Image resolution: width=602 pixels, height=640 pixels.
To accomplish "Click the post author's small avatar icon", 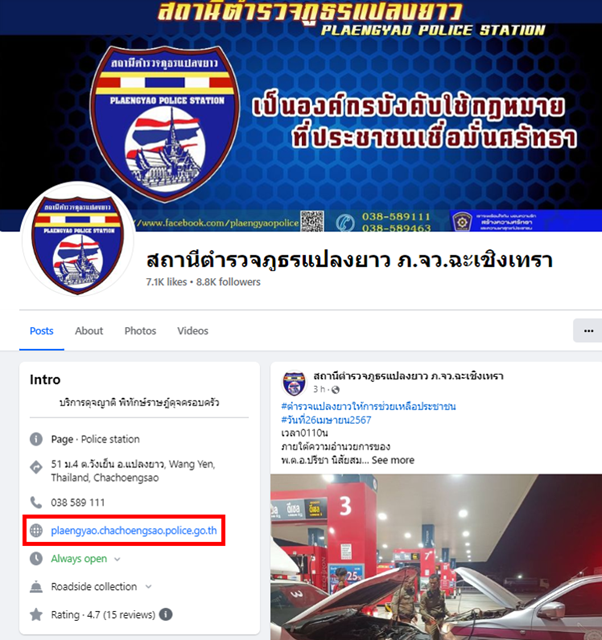I will [x=294, y=383].
